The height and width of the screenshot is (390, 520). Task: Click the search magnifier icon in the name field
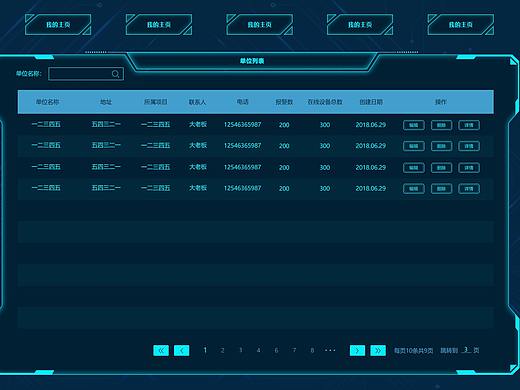[115, 74]
